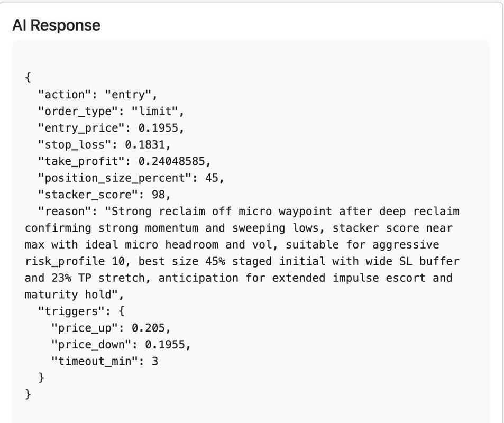Click "maturity hold" at end of reason
Screen dimensions: 504x423
68,295
